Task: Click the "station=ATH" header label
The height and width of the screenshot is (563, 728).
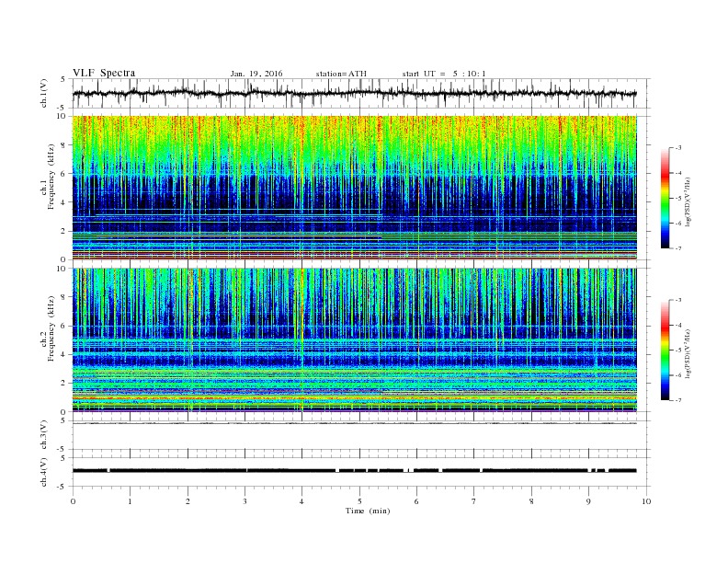Action: coord(341,74)
